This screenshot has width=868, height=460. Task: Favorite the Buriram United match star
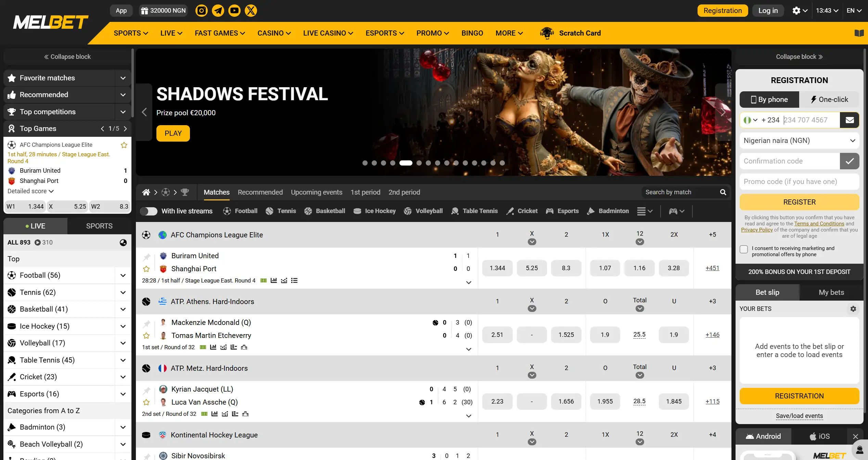146,269
